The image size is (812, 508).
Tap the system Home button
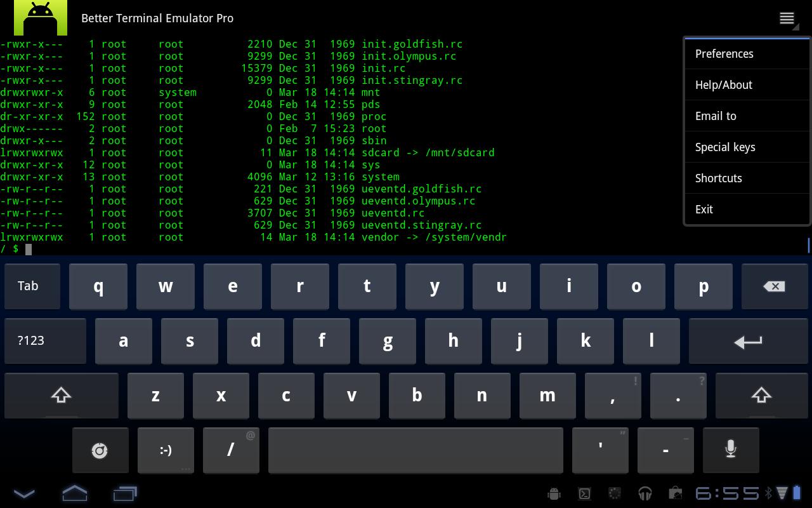point(75,493)
